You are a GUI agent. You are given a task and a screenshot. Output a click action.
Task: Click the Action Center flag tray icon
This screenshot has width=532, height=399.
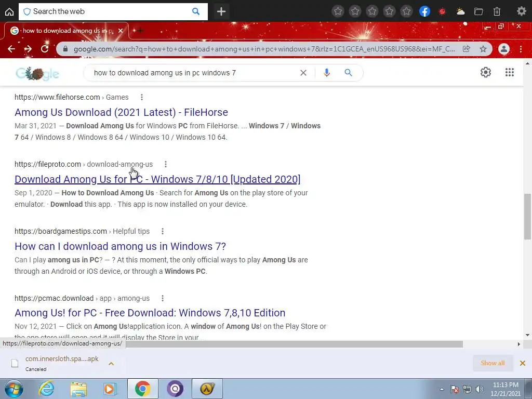tap(454, 389)
